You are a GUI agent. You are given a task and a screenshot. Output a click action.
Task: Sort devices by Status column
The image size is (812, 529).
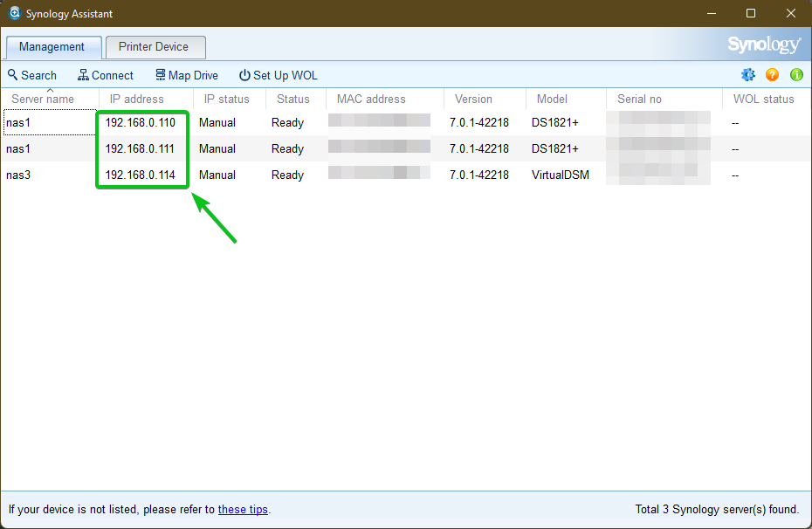(x=294, y=99)
